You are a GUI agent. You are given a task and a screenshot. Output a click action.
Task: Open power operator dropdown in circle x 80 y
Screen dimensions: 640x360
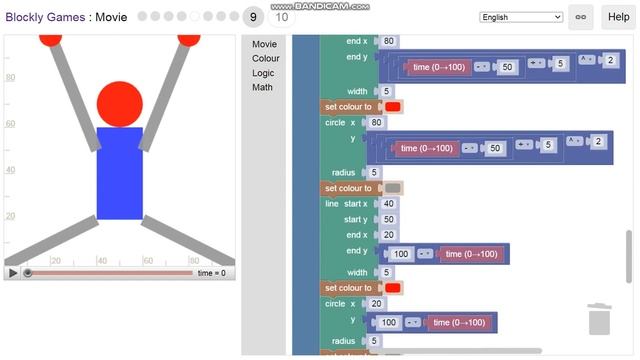click(575, 141)
